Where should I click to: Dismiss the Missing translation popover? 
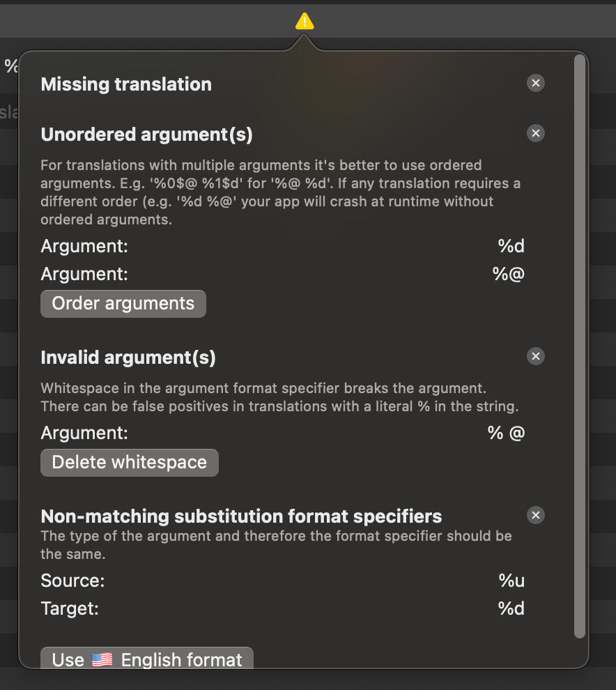pos(535,83)
